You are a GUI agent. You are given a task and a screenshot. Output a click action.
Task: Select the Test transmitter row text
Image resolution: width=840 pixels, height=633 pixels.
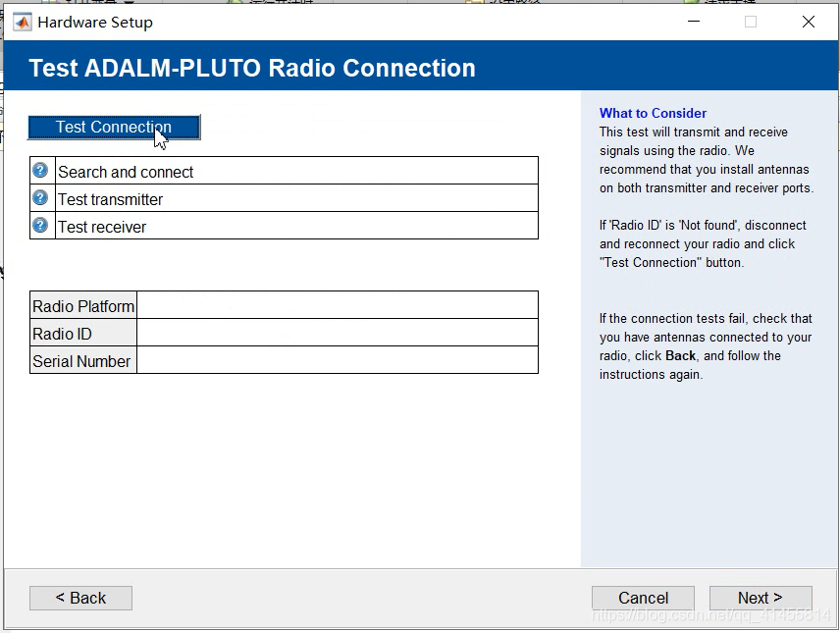coord(110,199)
